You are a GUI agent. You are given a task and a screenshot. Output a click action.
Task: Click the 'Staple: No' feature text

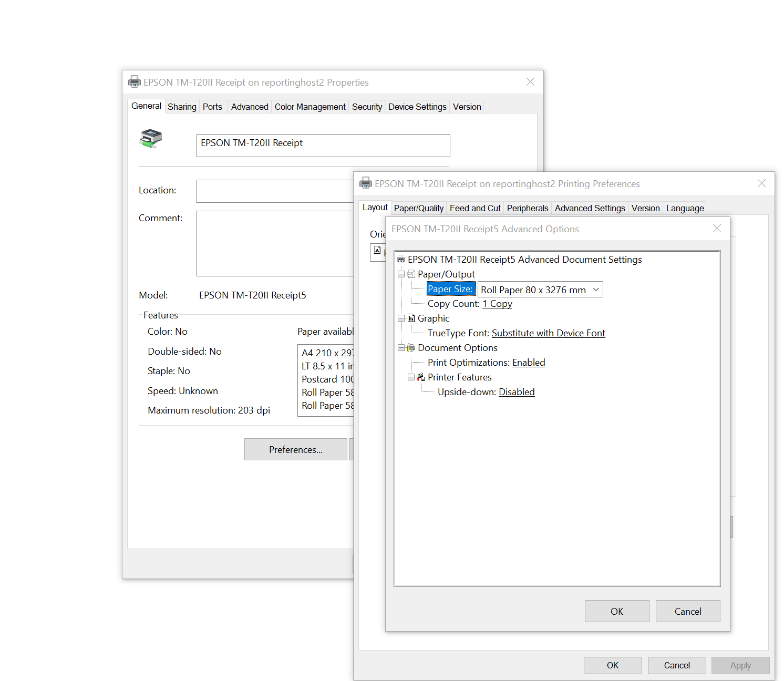169,371
